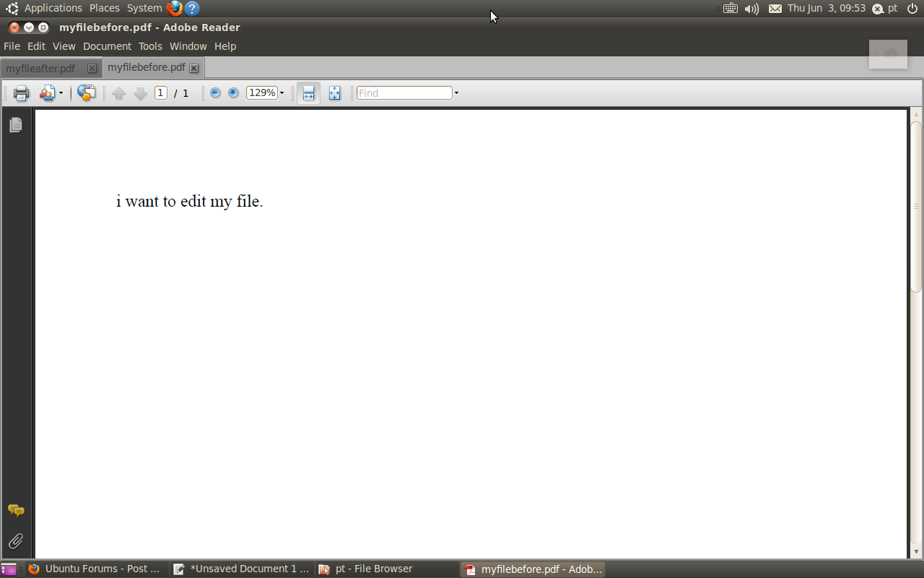Viewport: 924px width, 578px height.
Task: Switch to pt - File Browser taskbar window
Action: (x=386, y=569)
